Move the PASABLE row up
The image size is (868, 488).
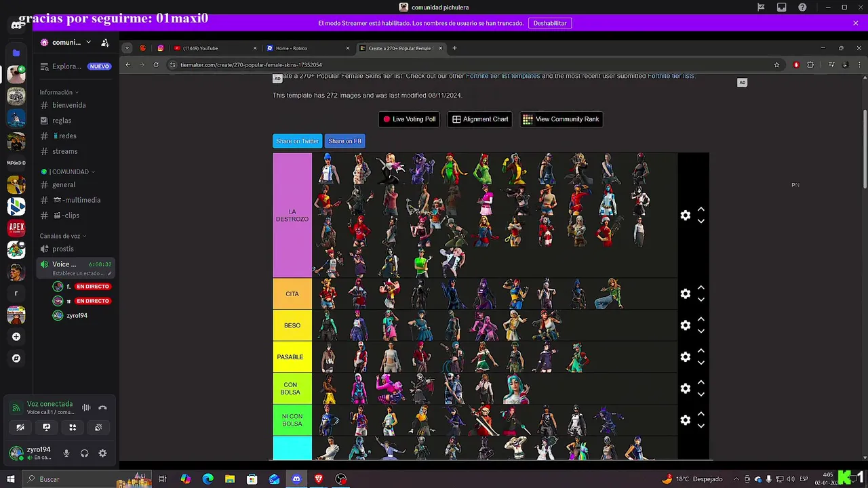[x=701, y=351]
